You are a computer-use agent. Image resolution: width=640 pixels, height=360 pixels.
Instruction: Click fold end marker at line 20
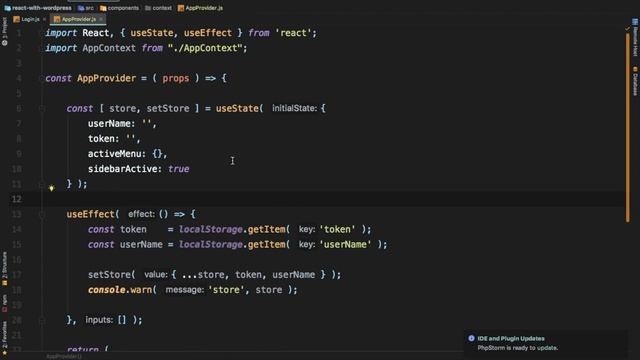(42, 320)
